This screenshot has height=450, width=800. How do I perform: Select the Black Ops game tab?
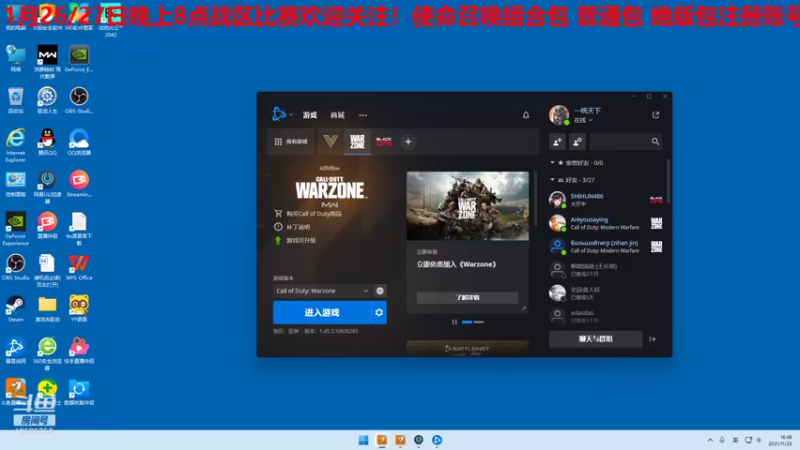384,141
